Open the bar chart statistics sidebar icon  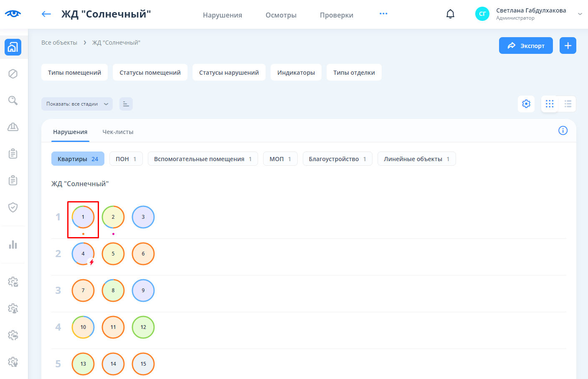click(13, 245)
